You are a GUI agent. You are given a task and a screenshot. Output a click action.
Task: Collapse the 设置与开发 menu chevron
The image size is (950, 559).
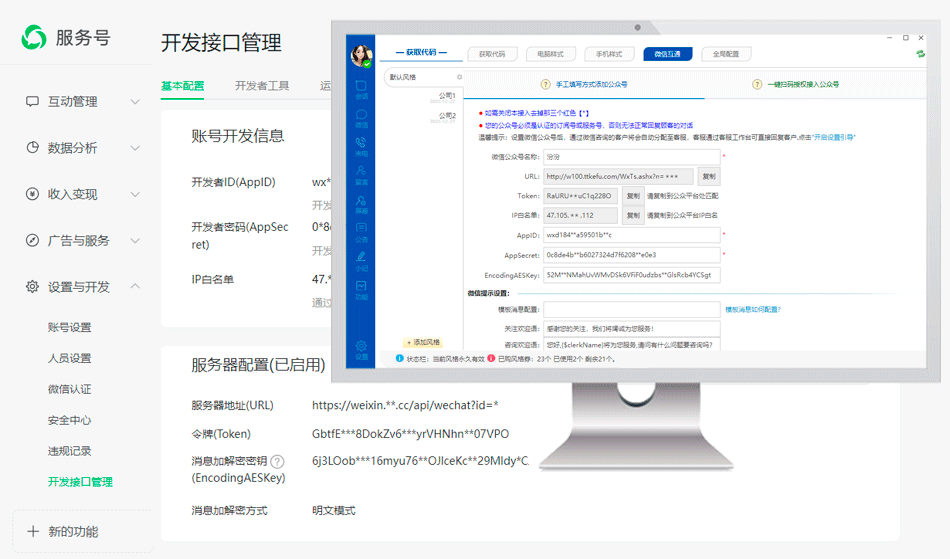[x=135, y=286]
